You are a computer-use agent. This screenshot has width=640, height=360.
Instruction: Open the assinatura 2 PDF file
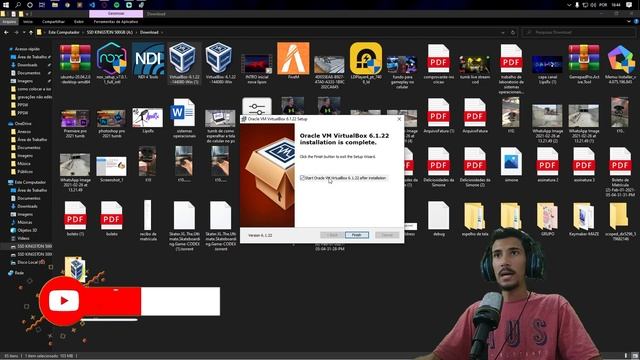pos(547,162)
